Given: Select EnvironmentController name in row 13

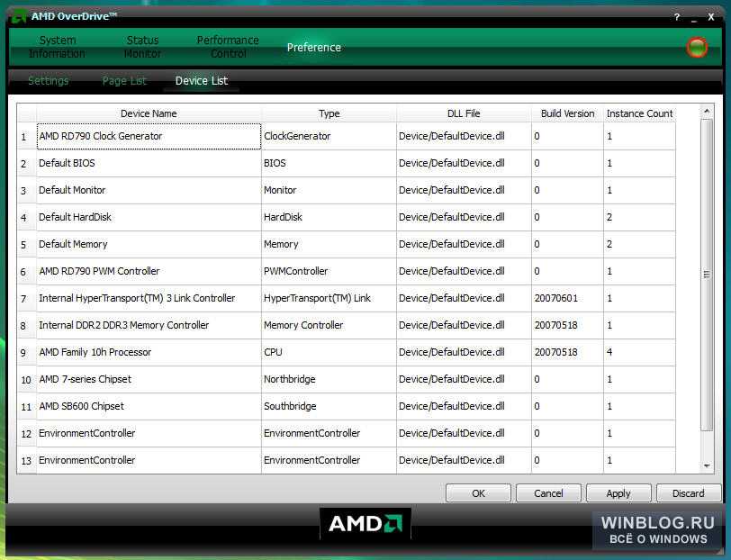Looking at the screenshot, I should (x=149, y=461).
